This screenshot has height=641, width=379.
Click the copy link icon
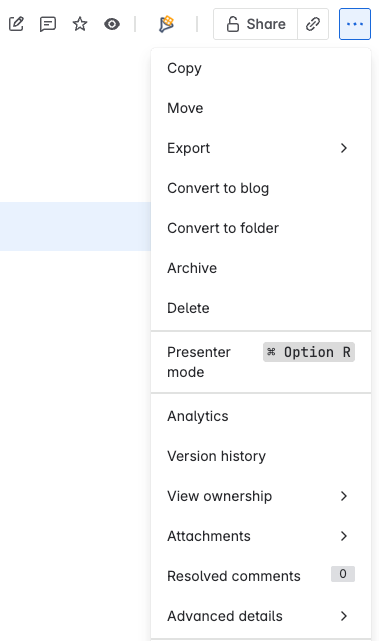coord(313,24)
